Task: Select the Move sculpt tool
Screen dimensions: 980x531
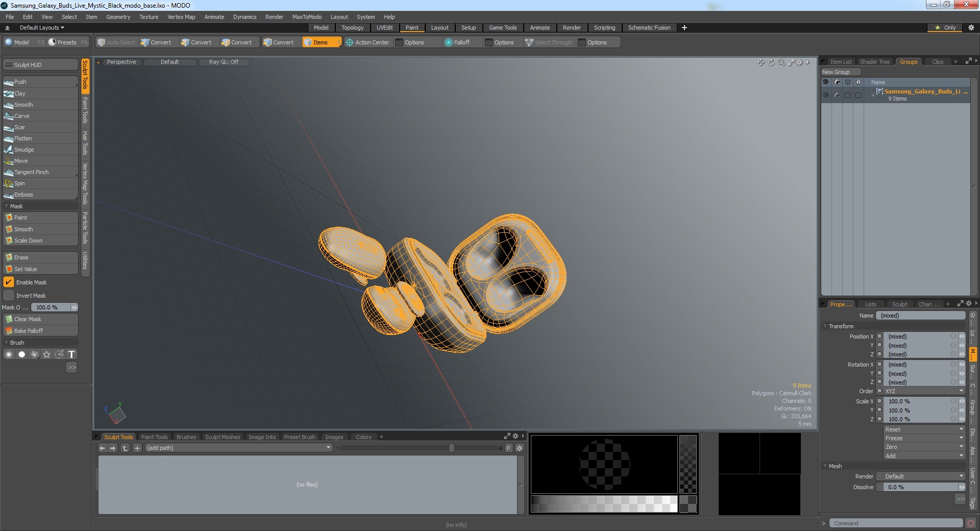Action: [x=40, y=161]
